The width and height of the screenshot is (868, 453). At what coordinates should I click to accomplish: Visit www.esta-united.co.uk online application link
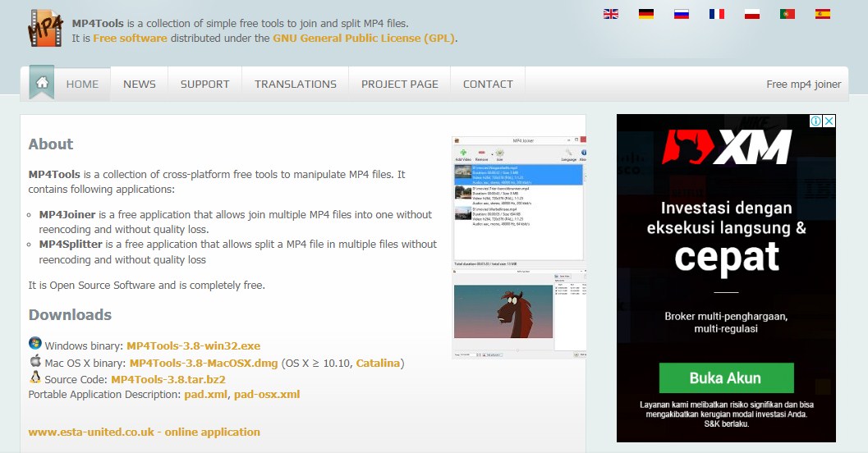[x=144, y=432]
